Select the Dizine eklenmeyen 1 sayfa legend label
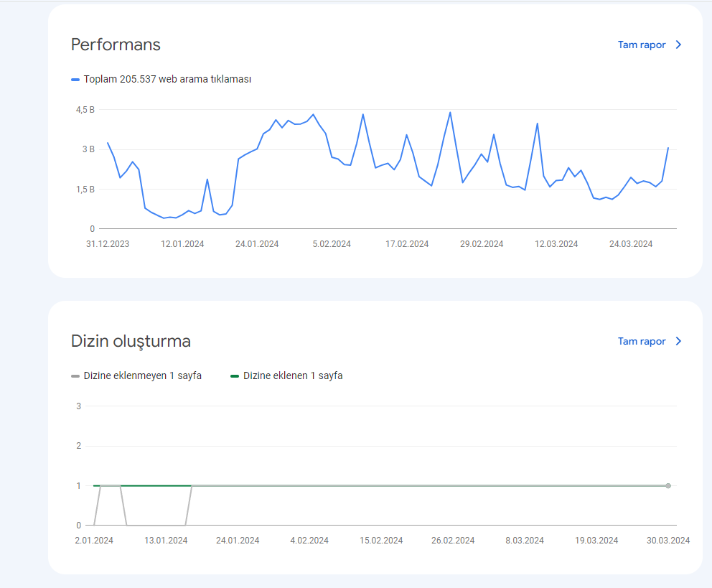 (x=143, y=375)
